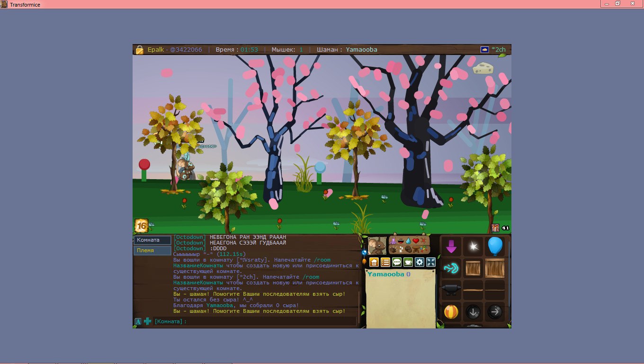
Task: Click the blue plus icon beside chat input
Action: (x=148, y=321)
